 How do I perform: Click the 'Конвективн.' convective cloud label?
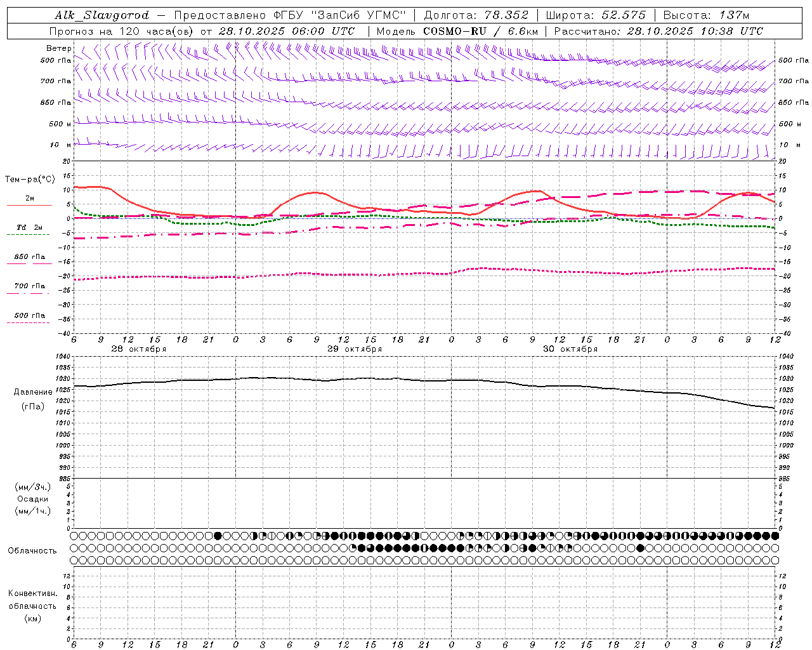[x=33, y=594]
